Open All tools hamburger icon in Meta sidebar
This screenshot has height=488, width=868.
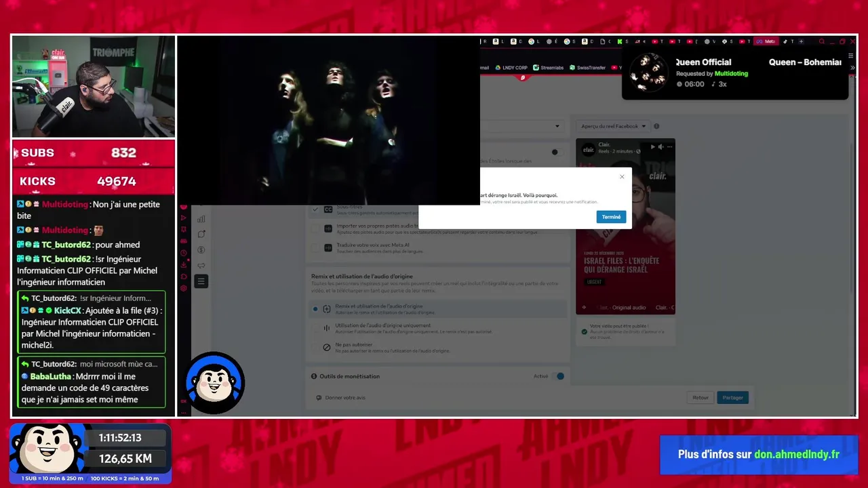point(201,281)
